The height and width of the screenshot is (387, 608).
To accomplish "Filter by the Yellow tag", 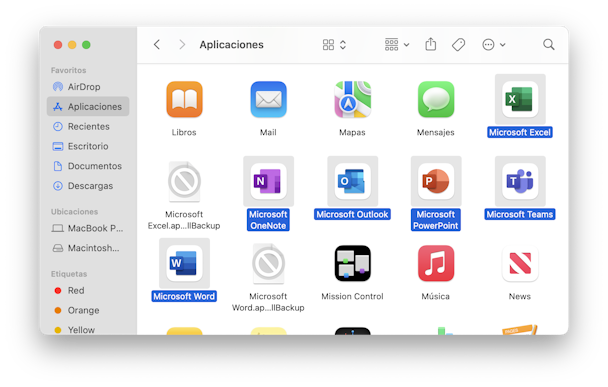I will [88, 330].
